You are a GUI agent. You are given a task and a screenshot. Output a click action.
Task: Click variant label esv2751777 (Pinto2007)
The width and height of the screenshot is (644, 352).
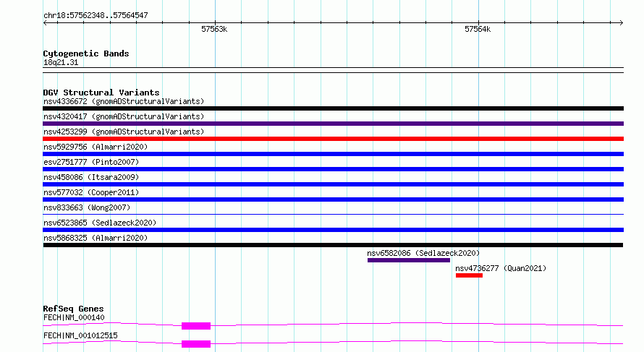[x=91, y=162]
